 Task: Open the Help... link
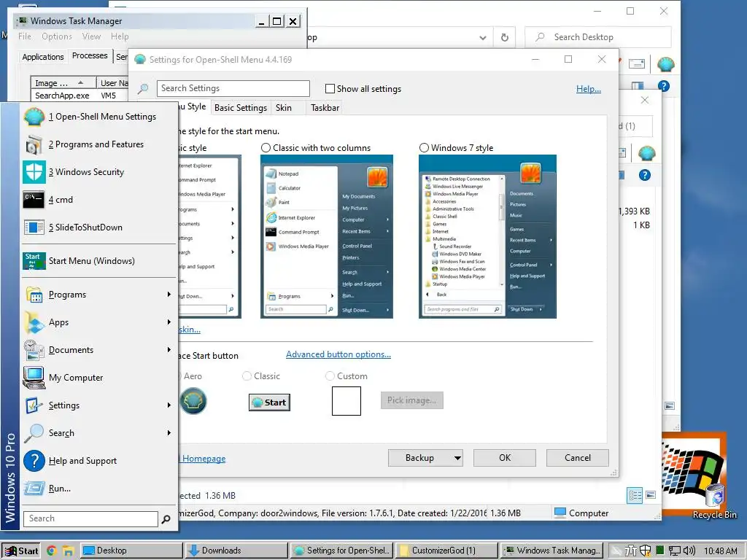pos(589,89)
